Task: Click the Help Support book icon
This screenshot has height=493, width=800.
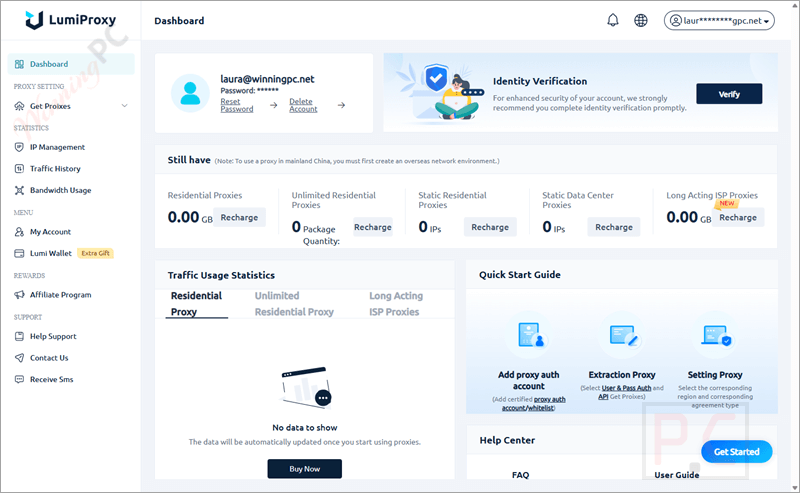Action: [19, 336]
